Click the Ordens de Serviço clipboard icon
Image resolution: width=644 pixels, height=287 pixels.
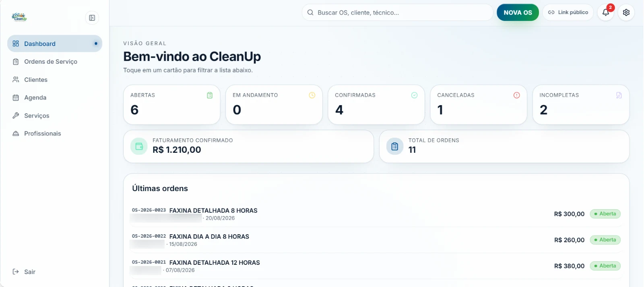(16, 62)
